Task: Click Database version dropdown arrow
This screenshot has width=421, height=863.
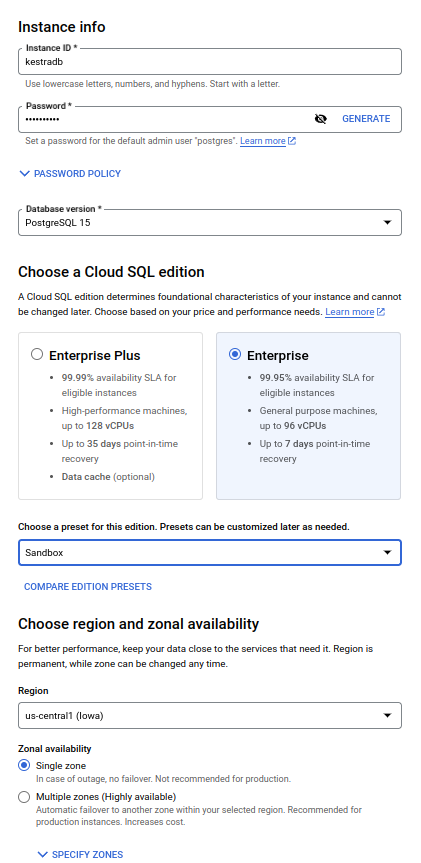Action: (x=387, y=223)
